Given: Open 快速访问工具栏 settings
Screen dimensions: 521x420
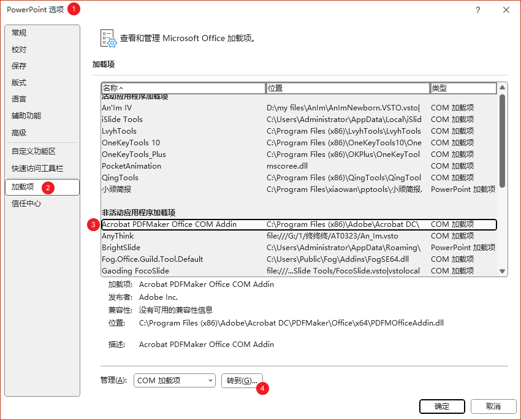Looking at the screenshot, I should coord(37,169).
